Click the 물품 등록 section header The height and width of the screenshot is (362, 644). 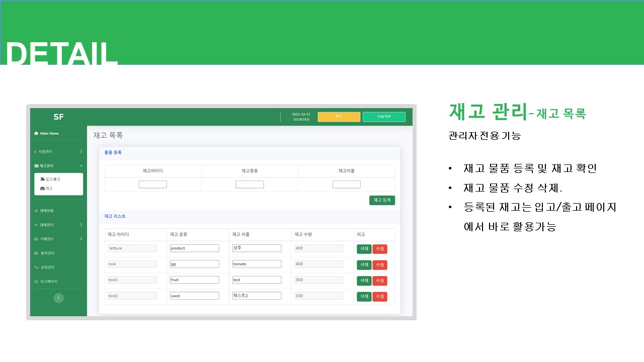[113, 152]
